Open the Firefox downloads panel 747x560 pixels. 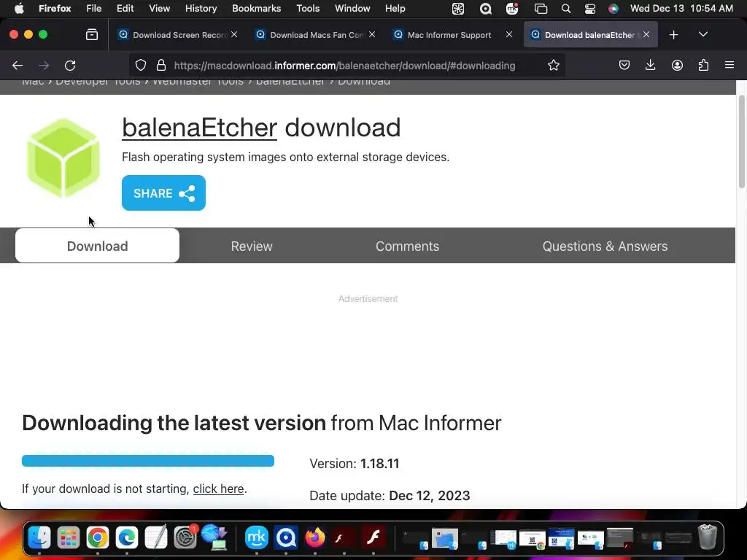650,65
